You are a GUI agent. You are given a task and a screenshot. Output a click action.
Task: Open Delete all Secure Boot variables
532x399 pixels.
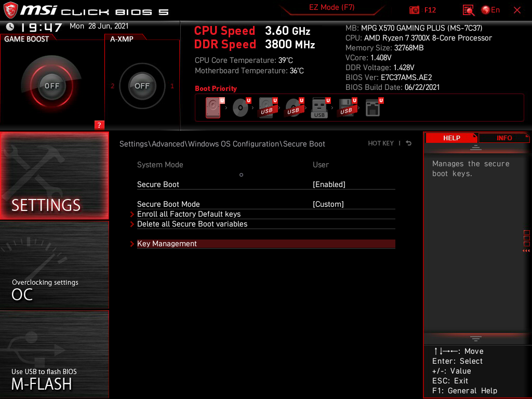pos(266,224)
